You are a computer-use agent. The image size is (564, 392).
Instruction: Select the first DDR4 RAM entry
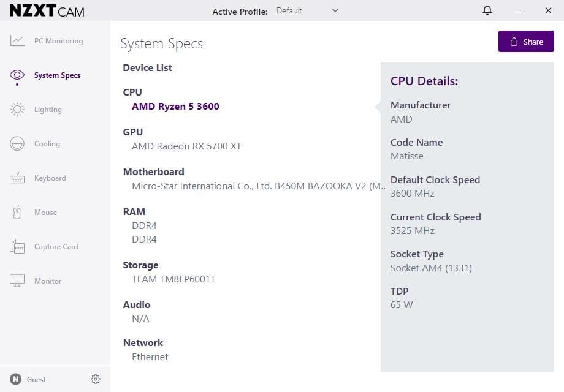point(144,225)
